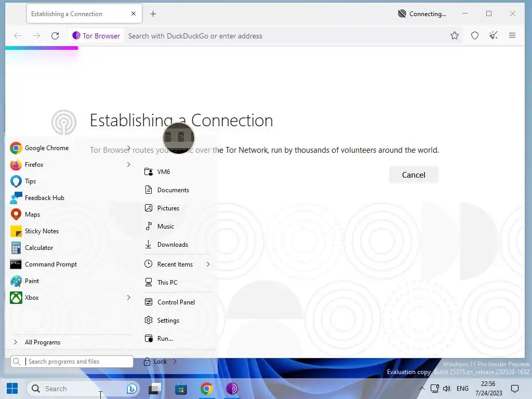Go forward in Tor Browser

point(36,36)
